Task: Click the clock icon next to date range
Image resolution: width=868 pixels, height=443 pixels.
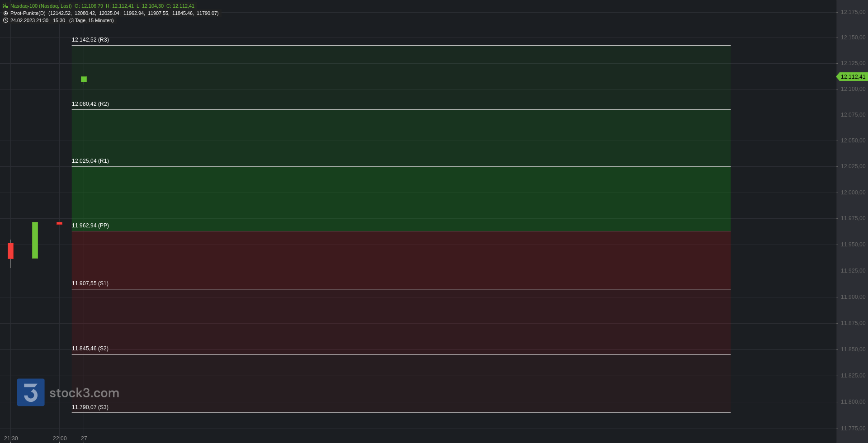Action: pos(5,20)
